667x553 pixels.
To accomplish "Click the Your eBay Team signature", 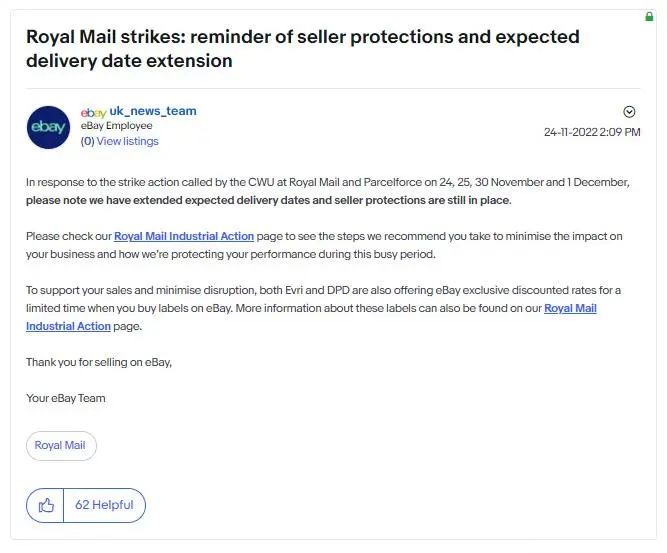I will click(x=66, y=398).
